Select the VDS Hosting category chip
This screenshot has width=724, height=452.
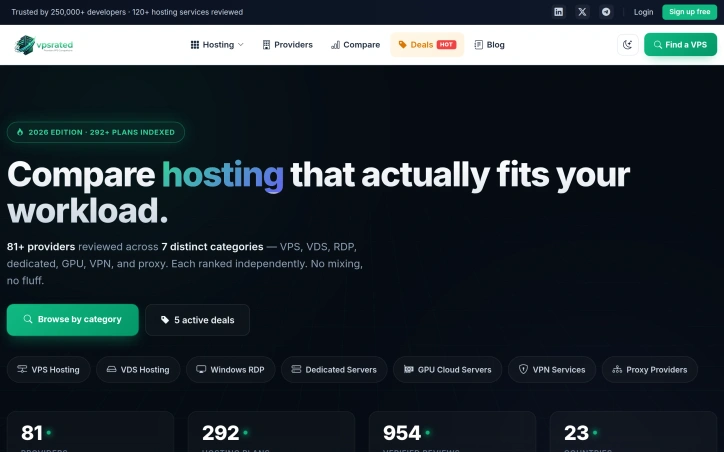click(138, 369)
